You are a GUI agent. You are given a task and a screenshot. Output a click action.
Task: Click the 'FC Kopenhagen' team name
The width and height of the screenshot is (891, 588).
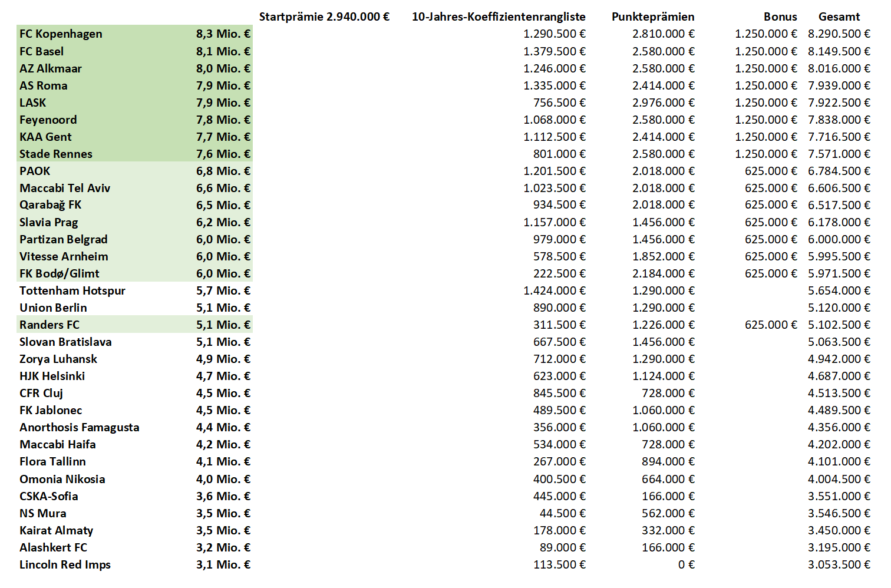[61, 34]
